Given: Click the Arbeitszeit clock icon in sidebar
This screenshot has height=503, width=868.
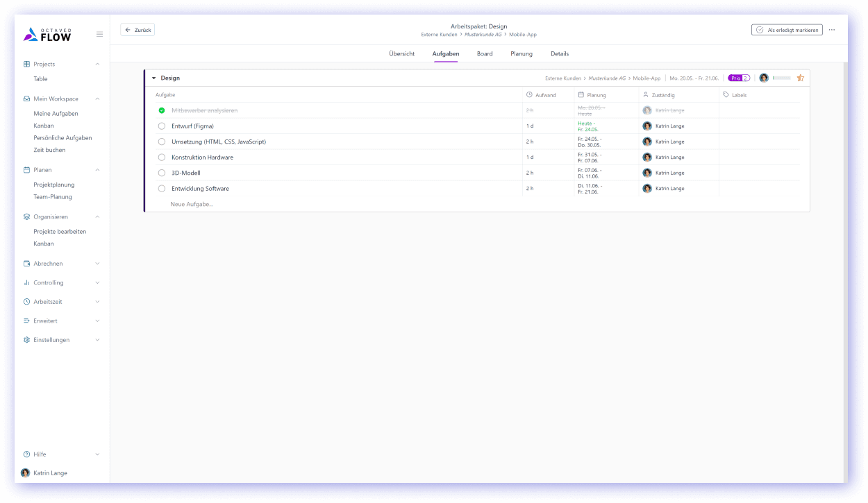Looking at the screenshot, I should pyautogui.click(x=26, y=302).
